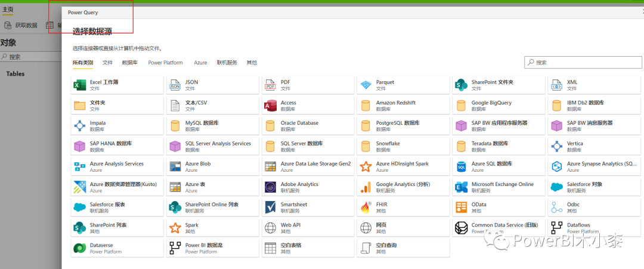This screenshot has width=644, height=269.
Task: Choose the MySQL 数据库 connector
Action: [212, 126]
